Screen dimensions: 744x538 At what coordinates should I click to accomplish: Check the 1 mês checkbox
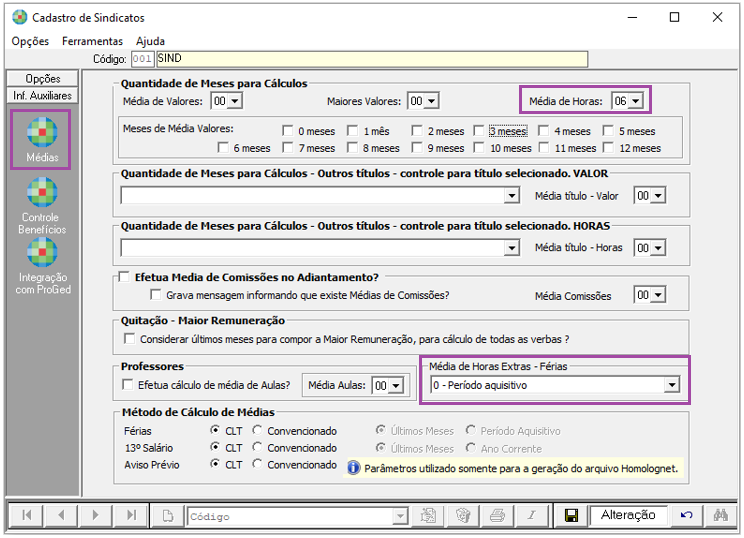(x=353, y=130)
